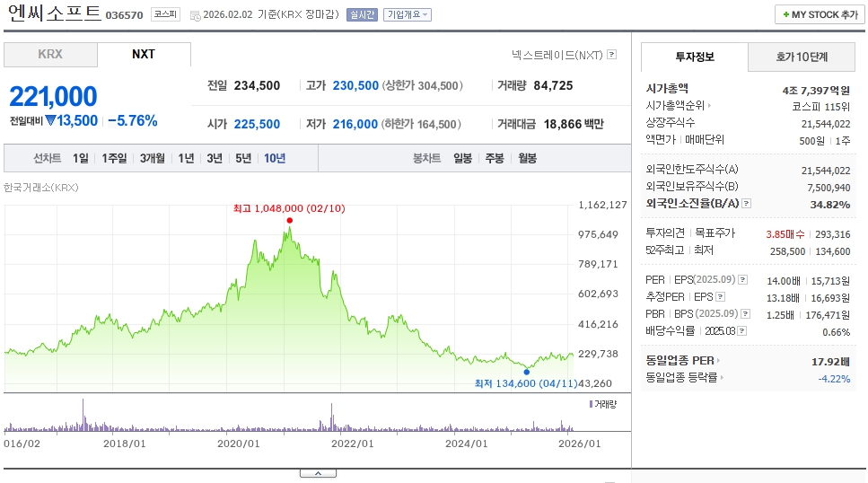
Task: Click the purple 거래량 legend marker
Action: [x=592, y=404]
